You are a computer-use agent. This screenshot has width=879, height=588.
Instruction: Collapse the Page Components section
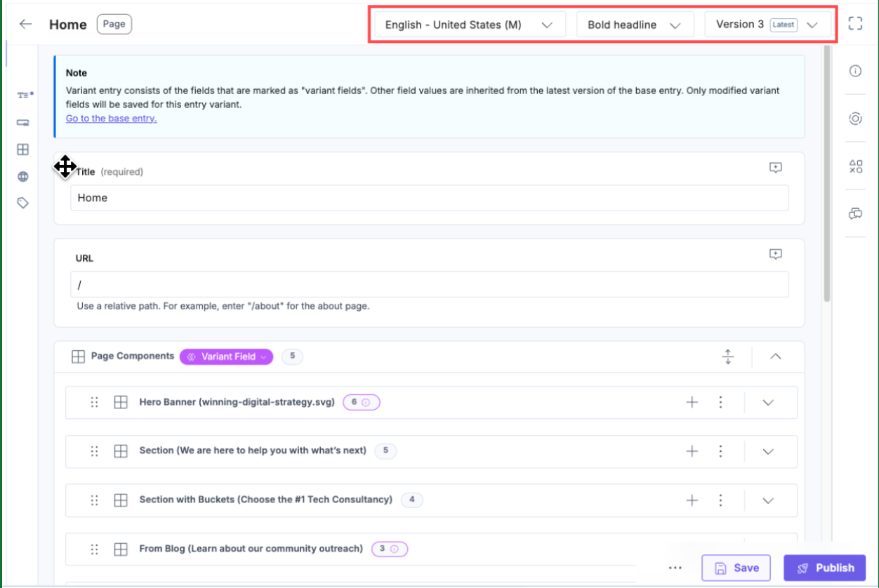pyautogui.click(x=775, y=356)
